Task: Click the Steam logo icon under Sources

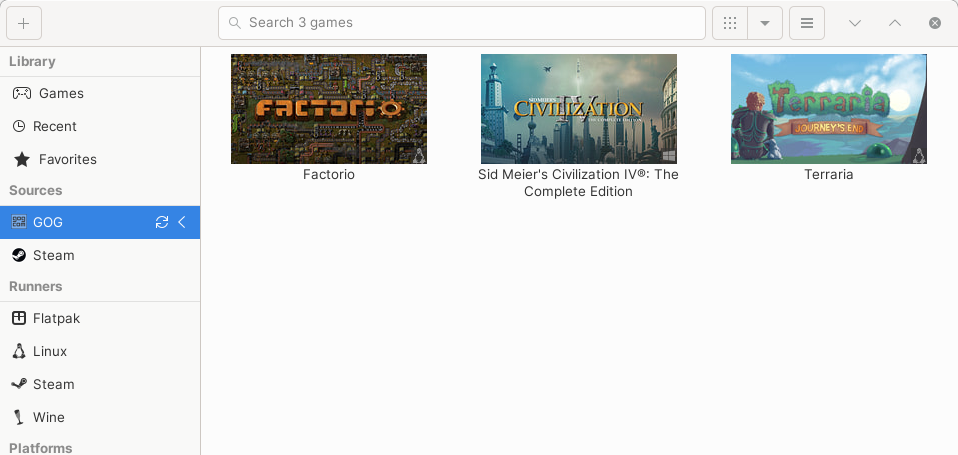Action: pyautogui.click(x=19, y=255)
